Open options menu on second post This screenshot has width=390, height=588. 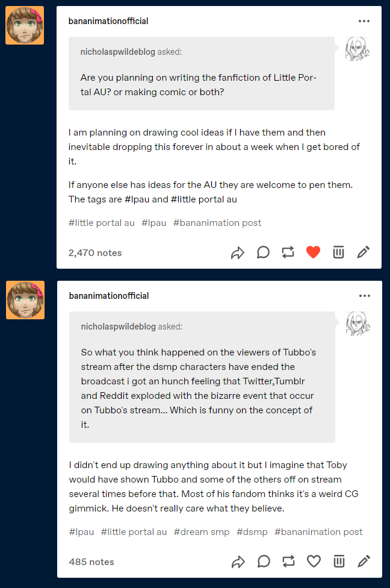coord(364,296)
